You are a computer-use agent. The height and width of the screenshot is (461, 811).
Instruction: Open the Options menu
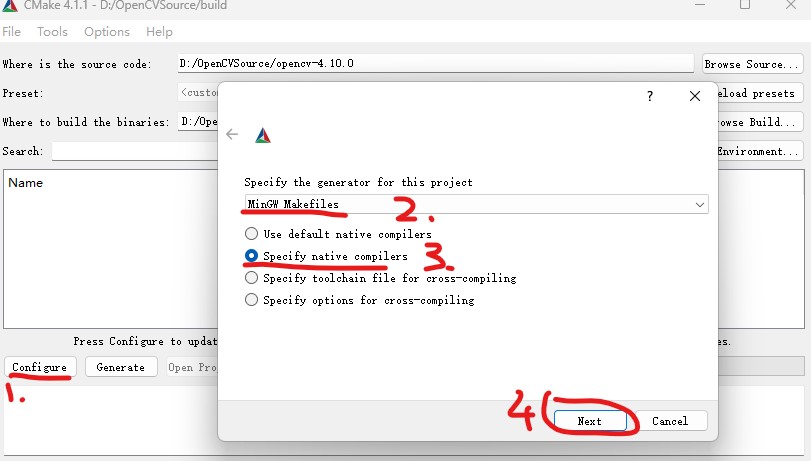click(x=107, y=32)
